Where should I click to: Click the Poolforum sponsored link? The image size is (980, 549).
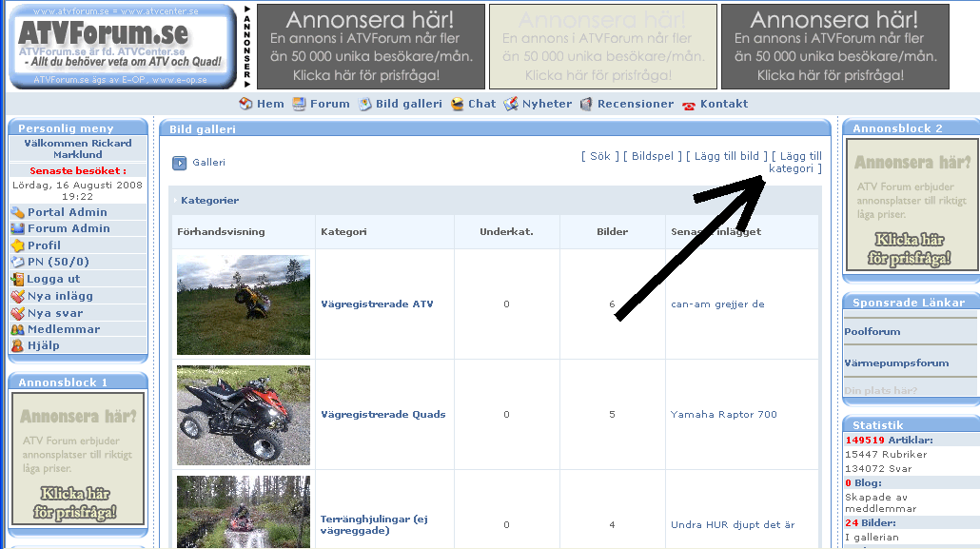click(x=872, y=331)
